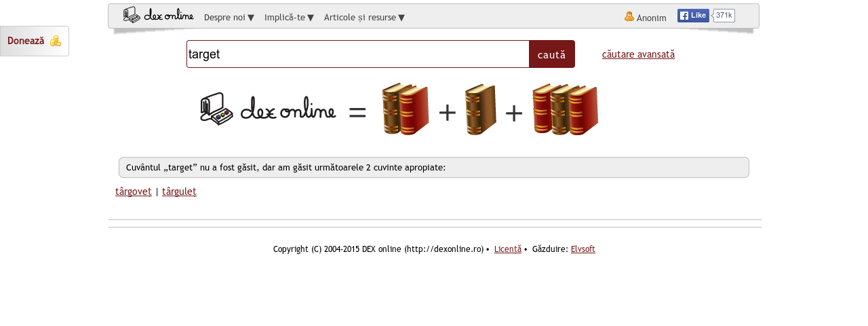Click the 371k like count bubble
The height and width of the screenshot is (326, 868).
[x=724, y=16]
